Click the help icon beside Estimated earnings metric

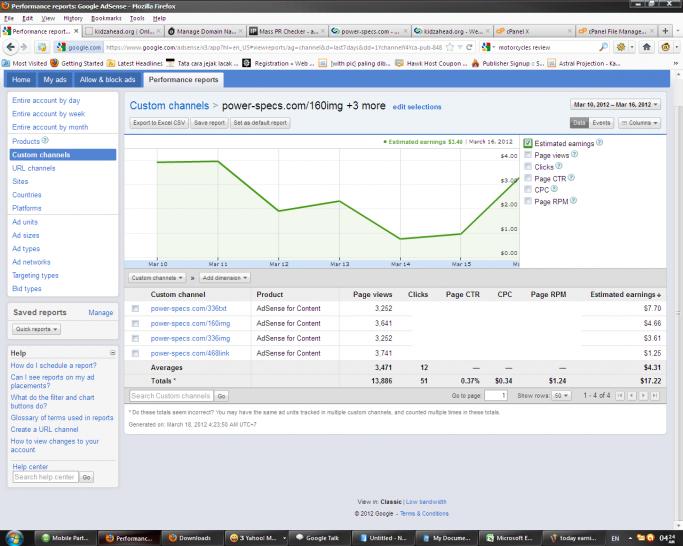point(599,142)
